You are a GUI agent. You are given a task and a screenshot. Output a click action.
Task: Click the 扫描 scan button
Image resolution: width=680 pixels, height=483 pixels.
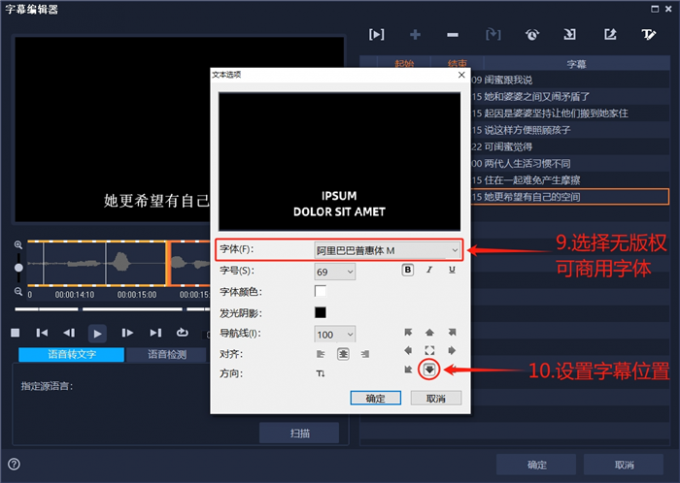(x=299, y=433)
